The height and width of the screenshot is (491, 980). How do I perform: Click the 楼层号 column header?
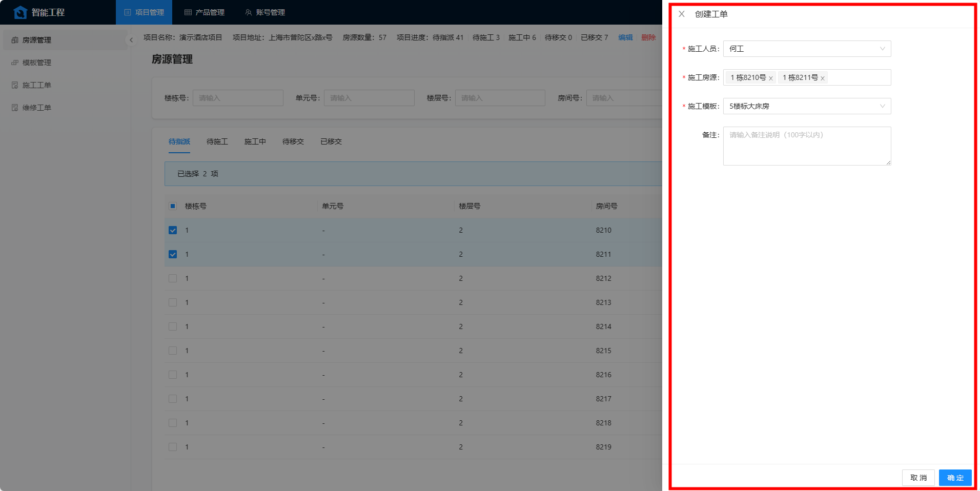tap(469, 206)
